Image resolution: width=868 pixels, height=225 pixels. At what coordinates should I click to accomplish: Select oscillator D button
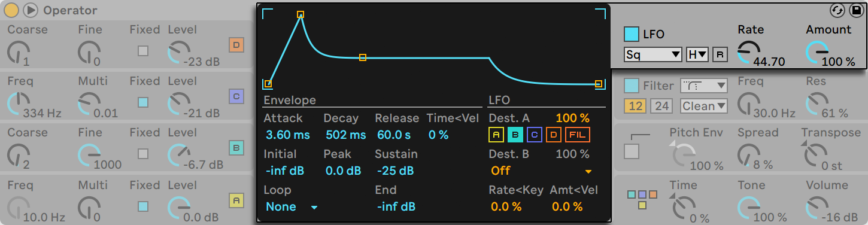tap(236, 45)
